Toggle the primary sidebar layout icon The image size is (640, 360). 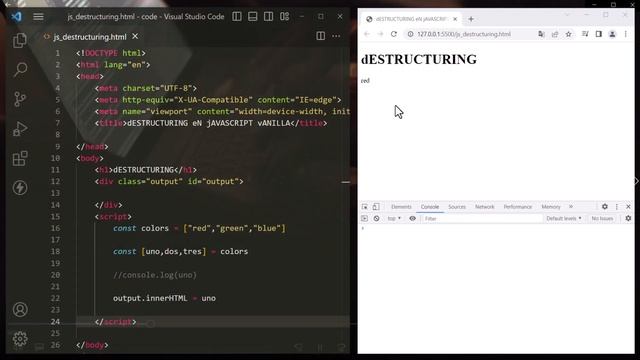237,16
